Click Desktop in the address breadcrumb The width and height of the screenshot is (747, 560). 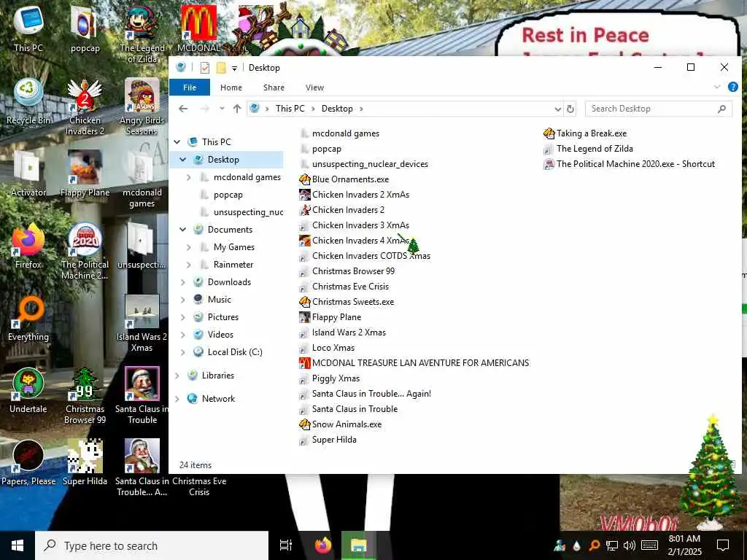(x=337, y=109)
